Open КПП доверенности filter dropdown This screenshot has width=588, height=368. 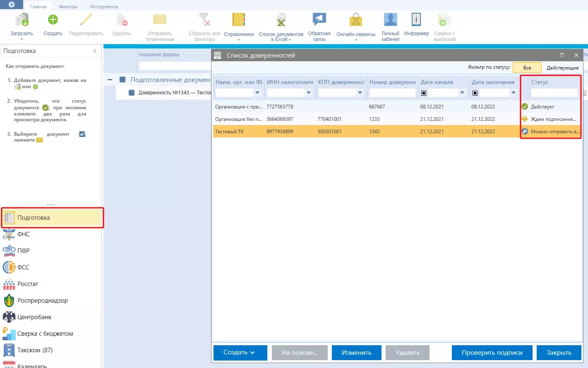pos(360,93)
